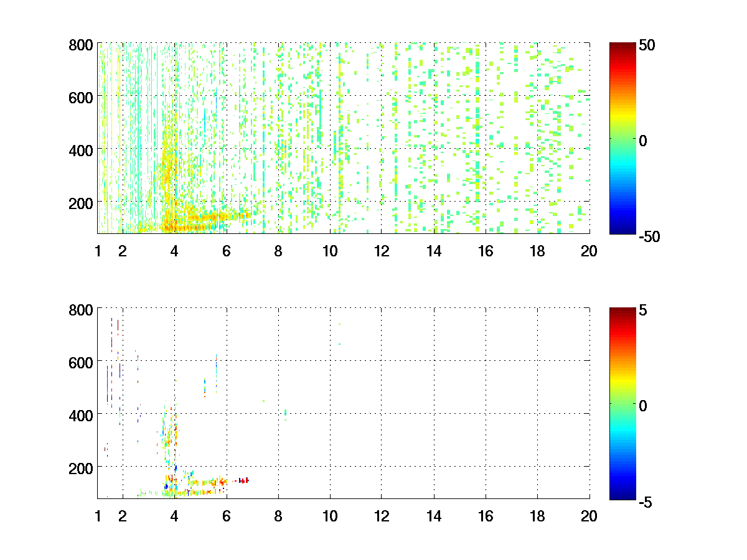Click the 5 label on bottom colorbar

click(643, 310)
